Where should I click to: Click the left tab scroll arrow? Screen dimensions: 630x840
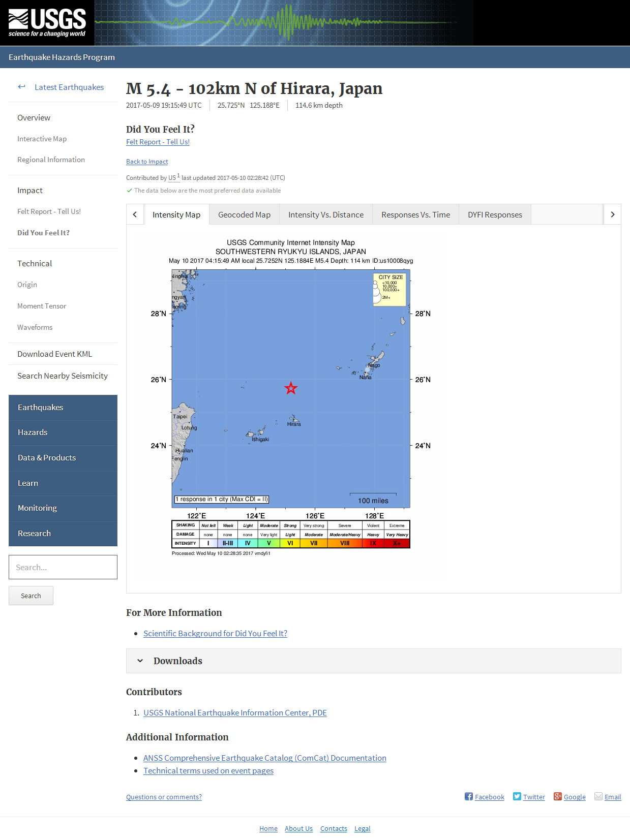coord(135,214)
